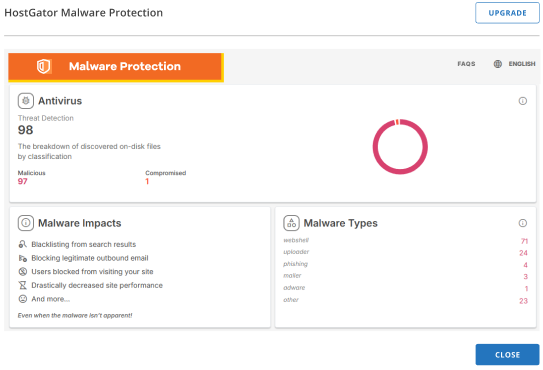Click the Malicious label
Screen dimensions: 543x370
coord(32,173)
